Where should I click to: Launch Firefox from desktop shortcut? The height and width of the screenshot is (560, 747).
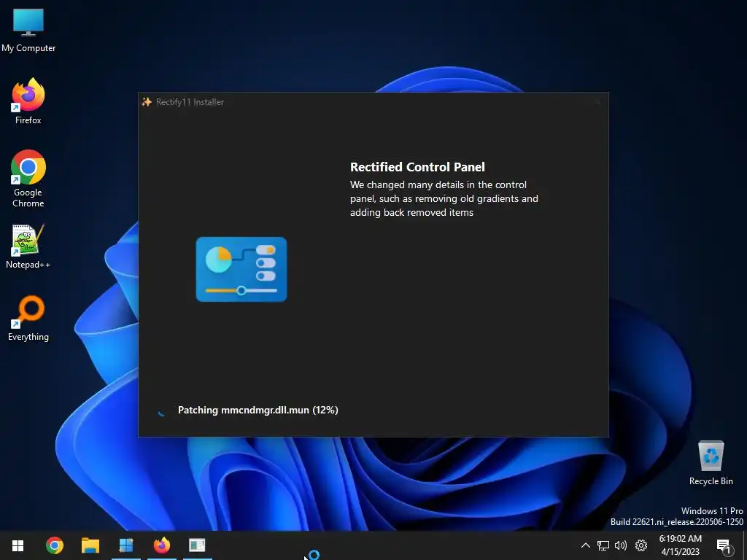click(28, 101)
